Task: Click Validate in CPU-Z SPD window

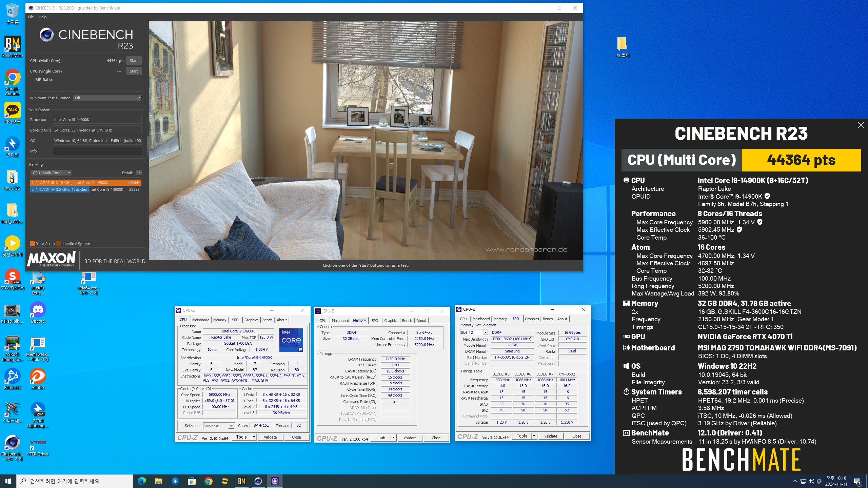Action: (551, 436)
